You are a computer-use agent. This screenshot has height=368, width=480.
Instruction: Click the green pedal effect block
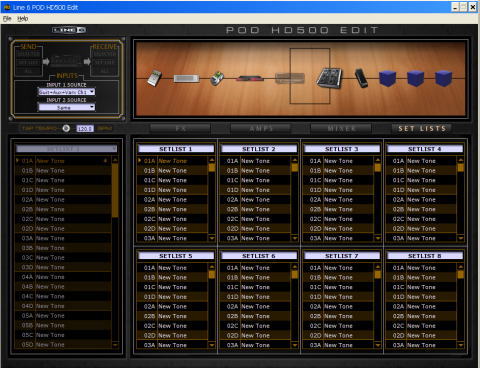(x=217, y=79)
